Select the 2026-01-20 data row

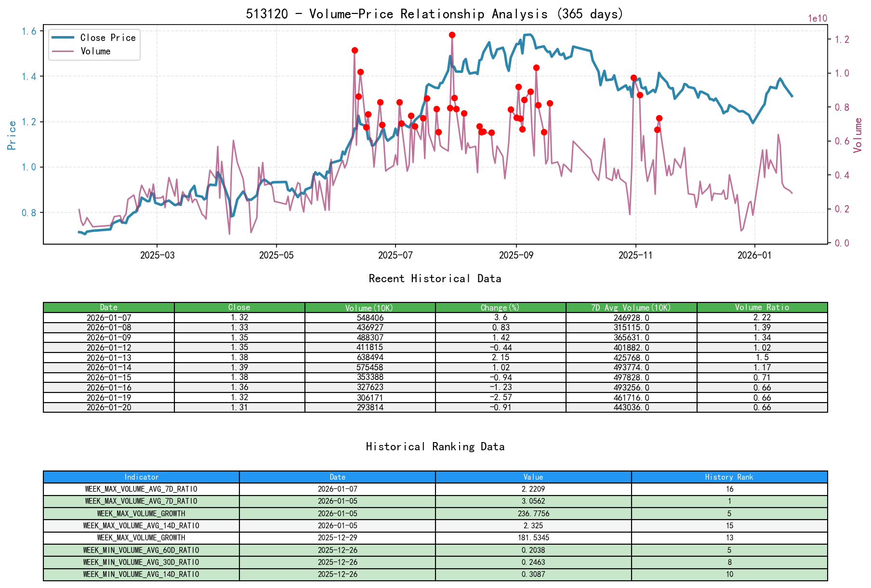[109, 407]
